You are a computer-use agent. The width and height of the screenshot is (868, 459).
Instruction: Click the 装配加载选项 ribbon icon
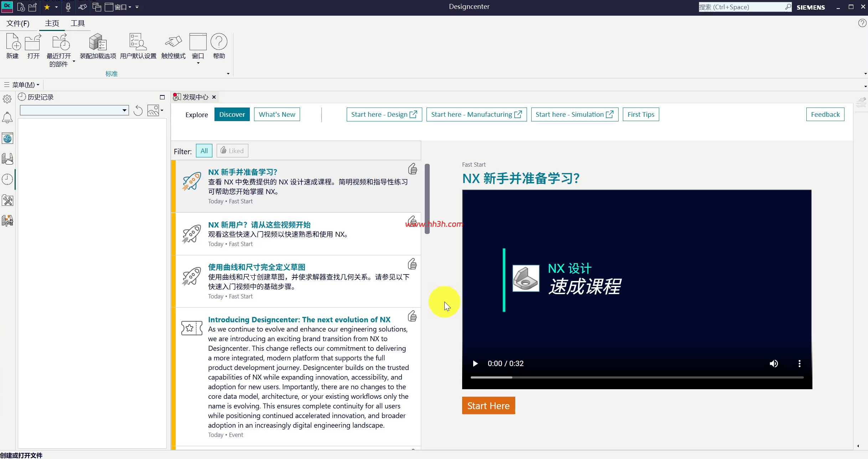(x=98, y=42)
